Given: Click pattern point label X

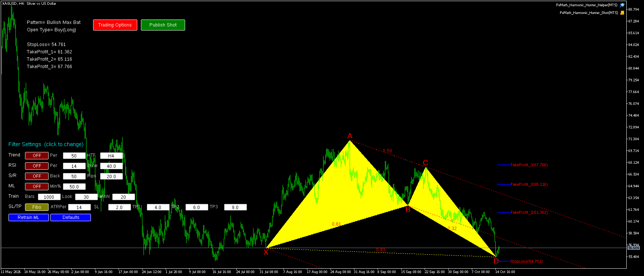Looking at the screenshot, I should coord(266,252).
